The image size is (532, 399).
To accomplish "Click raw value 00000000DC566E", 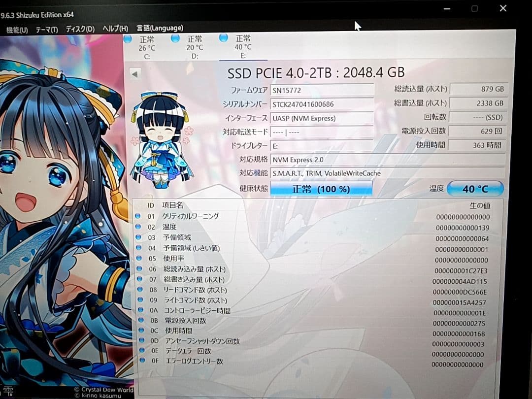I will tap(460, 292).
